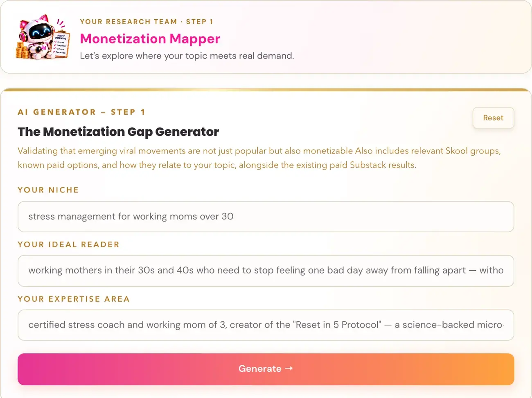Click the "YOUR NICHE" label

[48, 190]
